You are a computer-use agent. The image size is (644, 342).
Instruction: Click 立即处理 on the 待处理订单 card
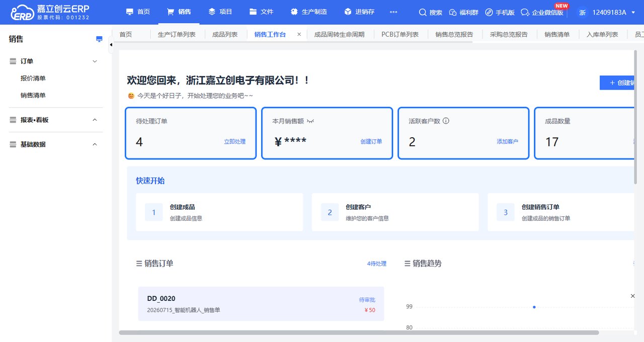point(235,142)
